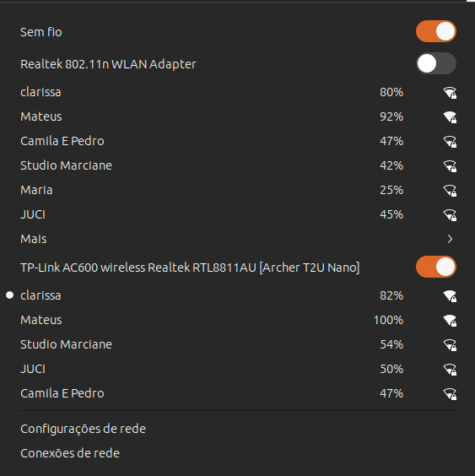Image resolution: width=475 pixels, height=476 pixels.
Task: Click the 100% Mateus Wi-Fi icon
Action: (x=450, y=321)
